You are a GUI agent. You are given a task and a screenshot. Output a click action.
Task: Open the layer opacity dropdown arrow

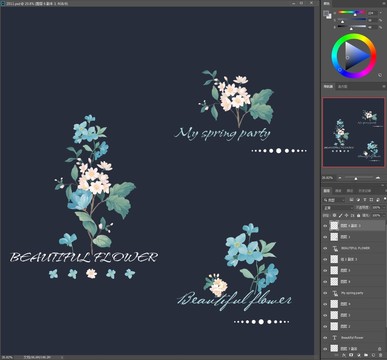tap(384, 208)
